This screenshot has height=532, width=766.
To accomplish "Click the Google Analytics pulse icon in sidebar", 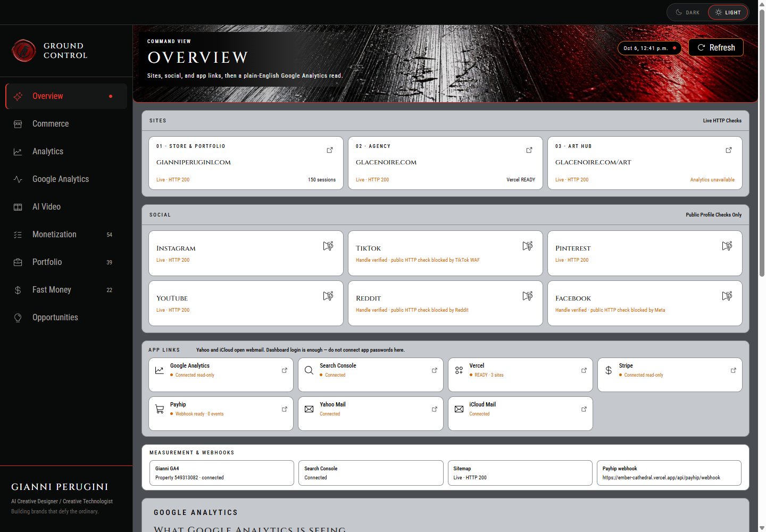I will tap(18, 179).
